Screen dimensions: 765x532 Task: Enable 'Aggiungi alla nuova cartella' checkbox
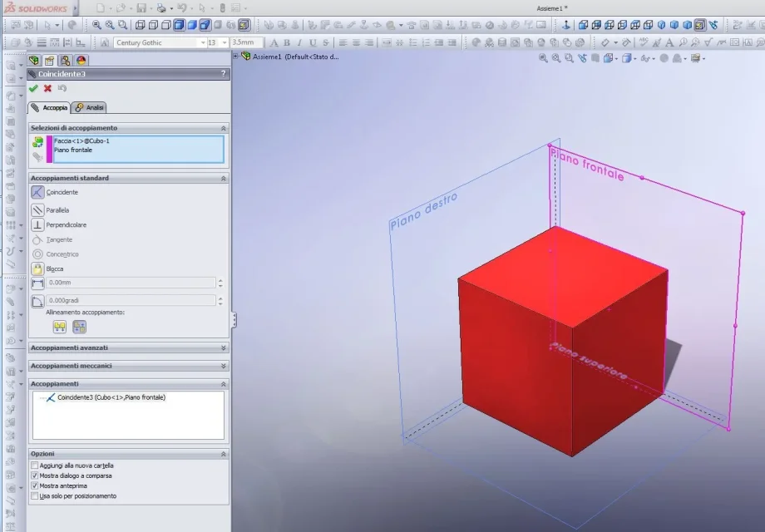(x=35, y=465)
